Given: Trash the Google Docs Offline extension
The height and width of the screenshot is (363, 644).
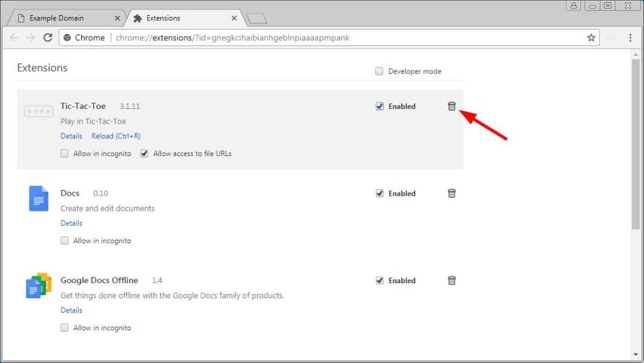Looking at the screenshot, I should (452, 281).
